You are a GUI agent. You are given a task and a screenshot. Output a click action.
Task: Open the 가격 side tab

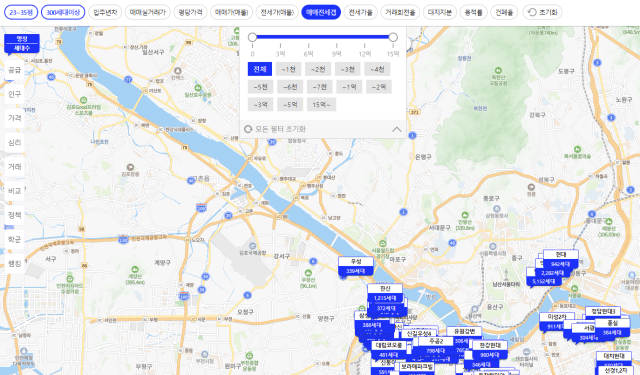pyautogui.click(x=15, y=118)
